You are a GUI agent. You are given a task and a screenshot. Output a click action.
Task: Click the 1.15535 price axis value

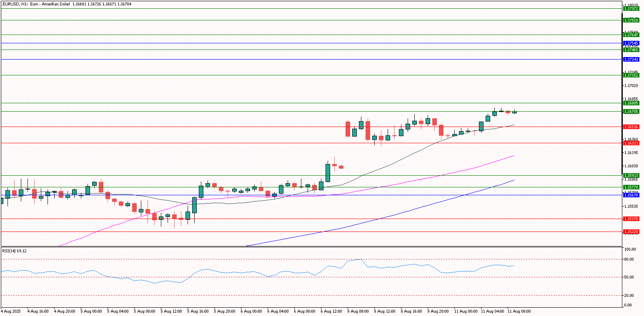pos(632,207)
